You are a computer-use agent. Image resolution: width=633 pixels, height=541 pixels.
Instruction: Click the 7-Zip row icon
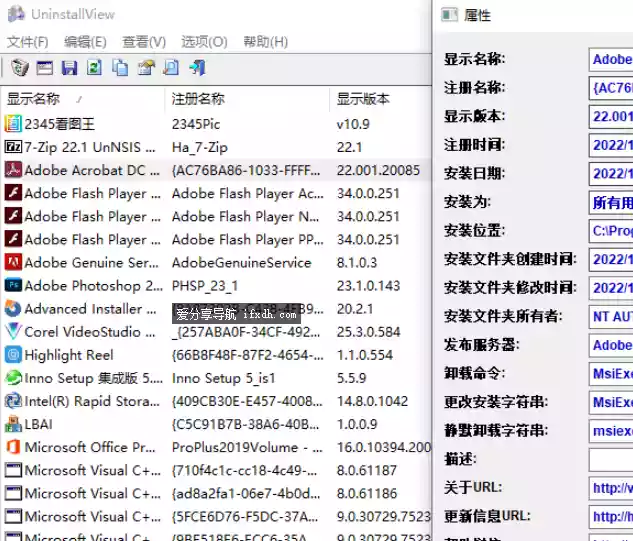(13, 147)
